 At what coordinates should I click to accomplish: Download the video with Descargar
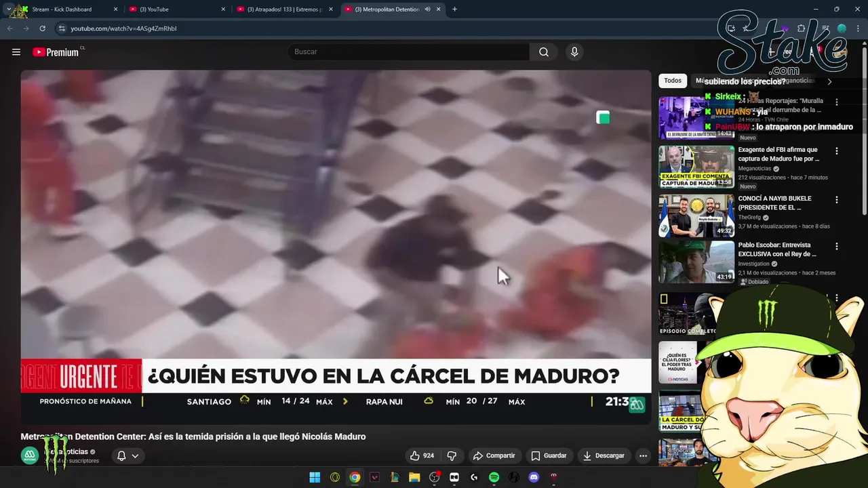(x=604, y=455)
